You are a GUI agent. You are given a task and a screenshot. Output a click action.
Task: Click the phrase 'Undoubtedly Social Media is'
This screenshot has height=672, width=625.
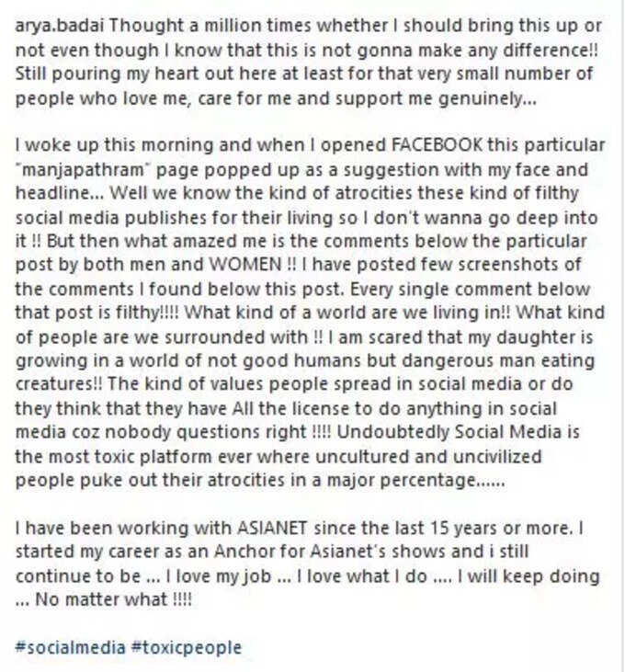click(x=459, y=432)
